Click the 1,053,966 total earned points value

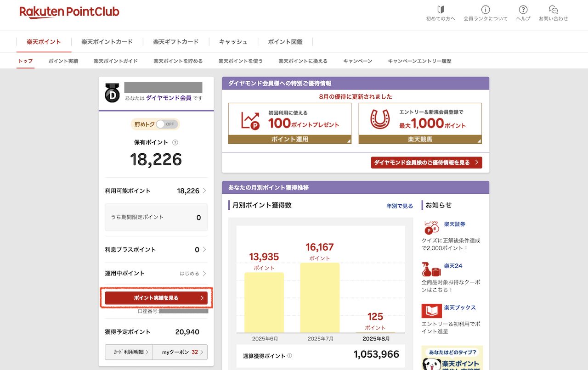click(x=376, y=354)
